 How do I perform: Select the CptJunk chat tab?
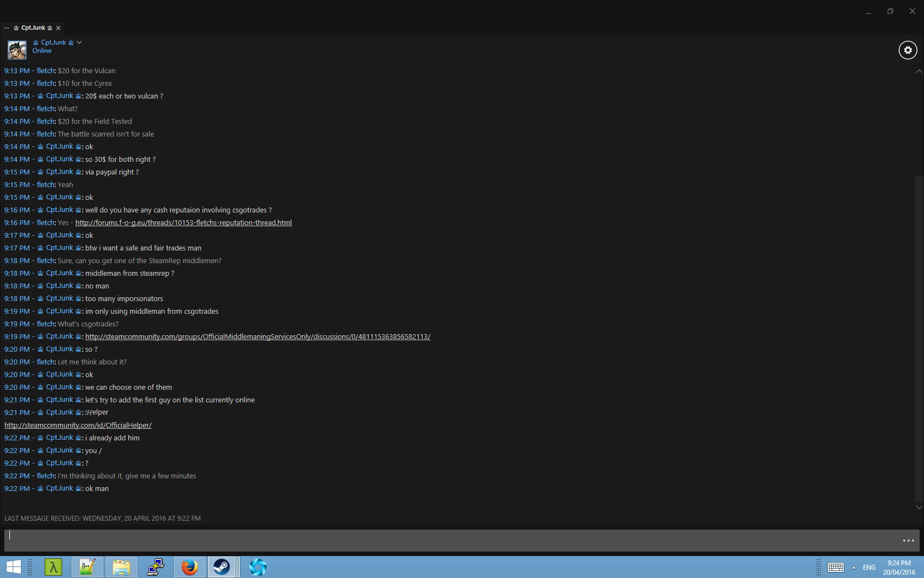pos(33,28)
